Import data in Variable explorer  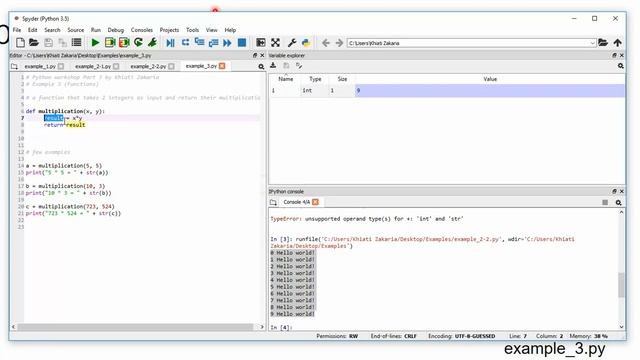pos(273,66)
